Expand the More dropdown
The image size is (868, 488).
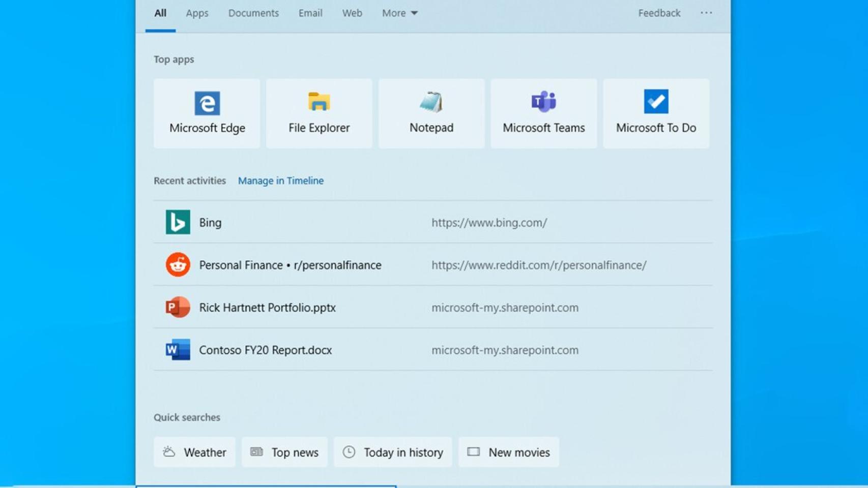click(x=400, y=13)
